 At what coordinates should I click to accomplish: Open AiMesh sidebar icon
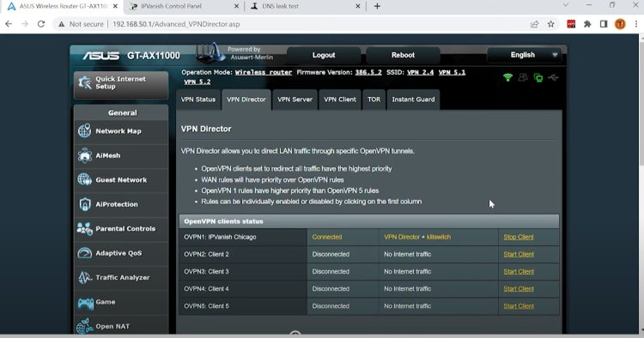(x=85, y=155)
